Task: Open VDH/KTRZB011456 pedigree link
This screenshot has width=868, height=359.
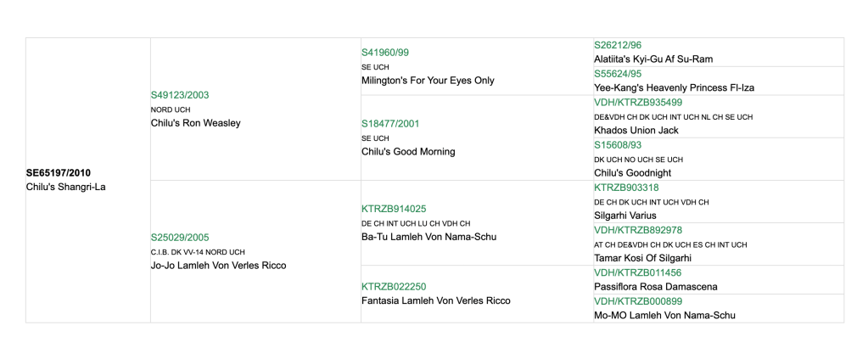Action: 638,272
